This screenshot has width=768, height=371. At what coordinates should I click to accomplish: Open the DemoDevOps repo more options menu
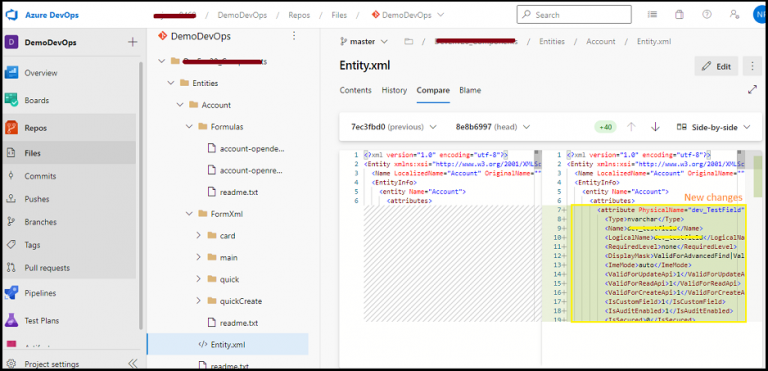[294, 36]
